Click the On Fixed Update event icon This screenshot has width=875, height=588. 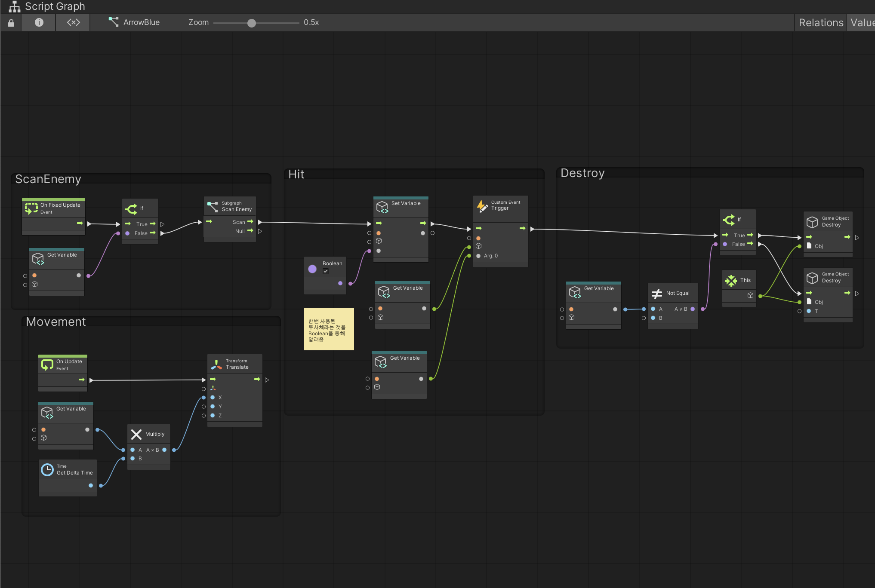[x=31, y=208]
